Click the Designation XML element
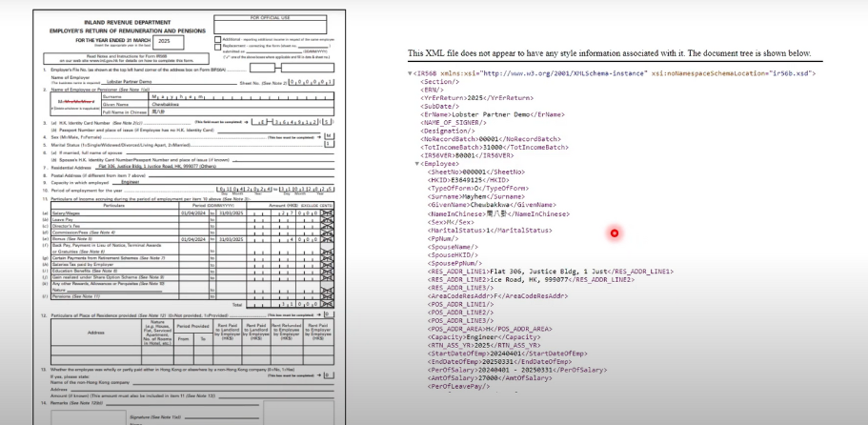Screen dimensions: 868x425 pyautogui.click(x=448, y=132)
